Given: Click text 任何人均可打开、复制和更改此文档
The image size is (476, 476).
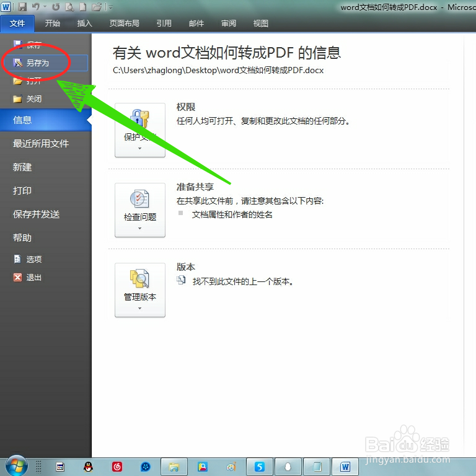Looking at the screenshot, I should 263,121.
